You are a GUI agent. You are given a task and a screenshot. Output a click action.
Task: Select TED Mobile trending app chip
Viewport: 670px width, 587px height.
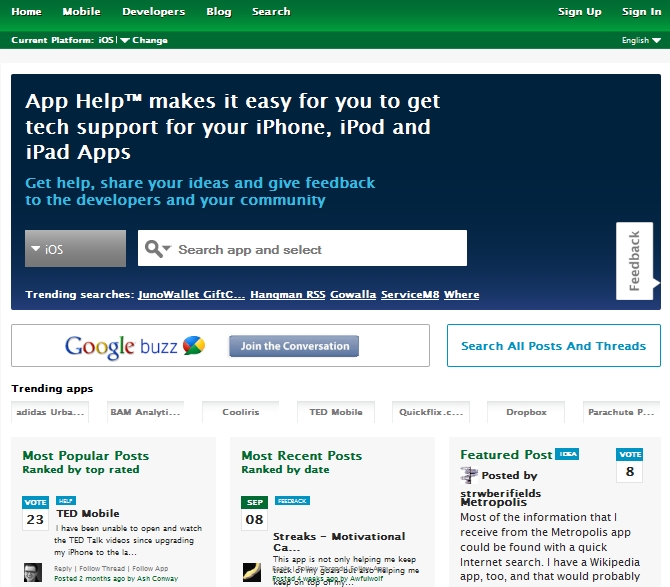[x=336, y=412]
